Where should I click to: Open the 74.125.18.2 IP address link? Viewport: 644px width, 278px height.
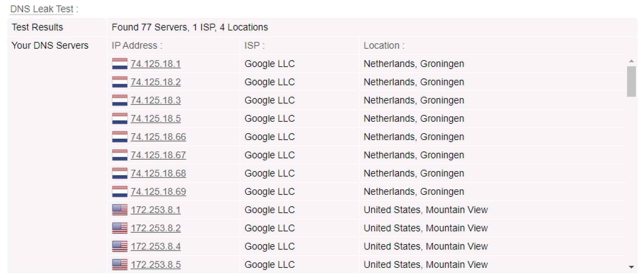click(x=156, y=82)
